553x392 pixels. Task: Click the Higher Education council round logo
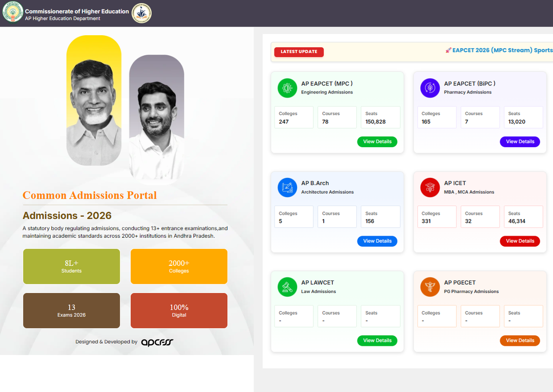click(x=141, y=13)
